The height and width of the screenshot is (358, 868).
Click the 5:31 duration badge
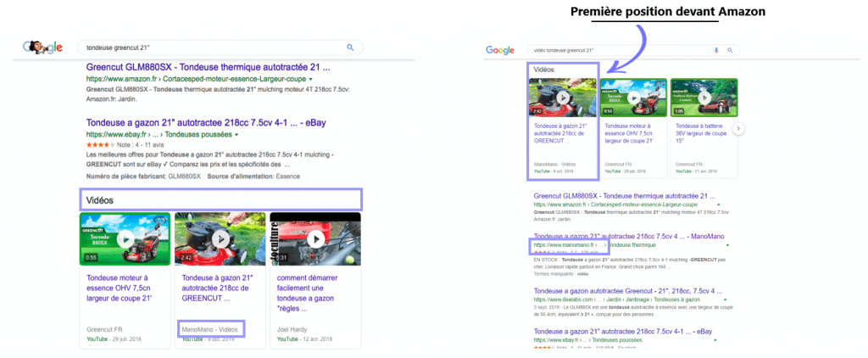coord(281,258)
